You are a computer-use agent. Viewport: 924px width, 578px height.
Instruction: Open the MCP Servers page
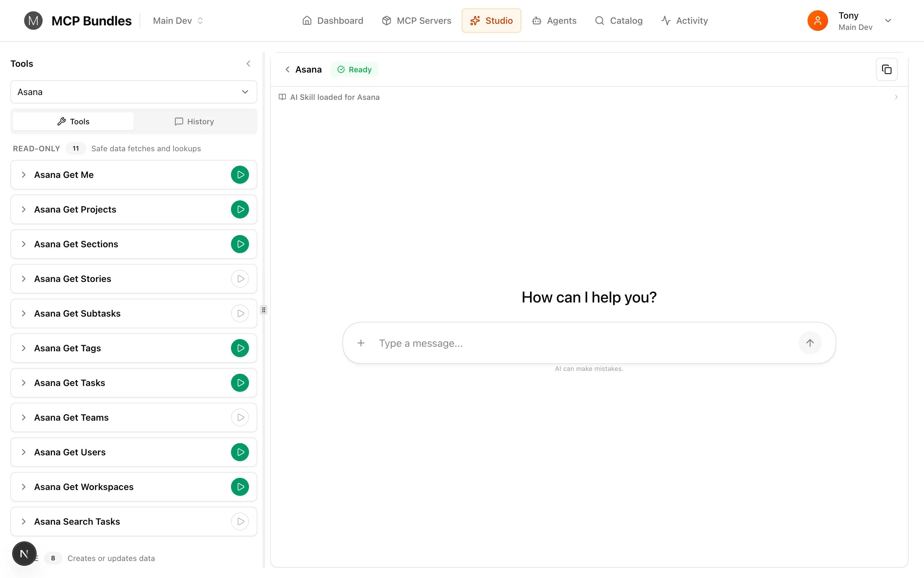416,21
